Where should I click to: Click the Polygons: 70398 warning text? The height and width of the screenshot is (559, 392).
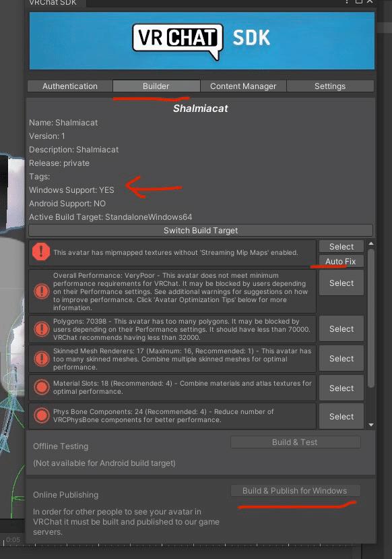pyautogui.click(x=182, y=329)
